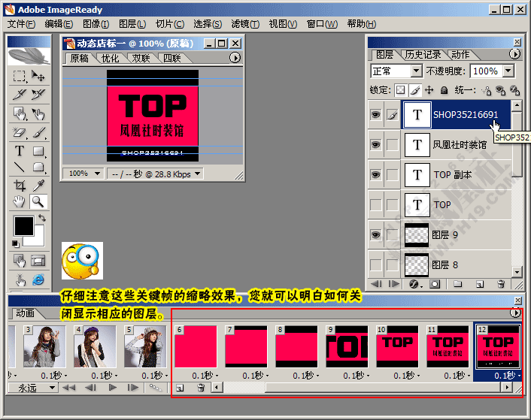Create new layer set folder
Image resolution: width=531 pixels, height=420 pixels.
[457, 284]
